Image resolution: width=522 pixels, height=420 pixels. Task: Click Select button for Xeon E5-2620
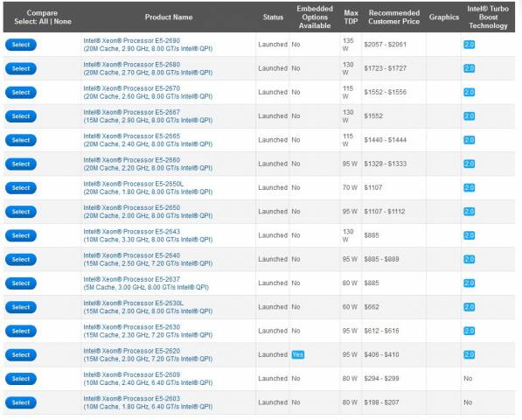click(21, 355)
